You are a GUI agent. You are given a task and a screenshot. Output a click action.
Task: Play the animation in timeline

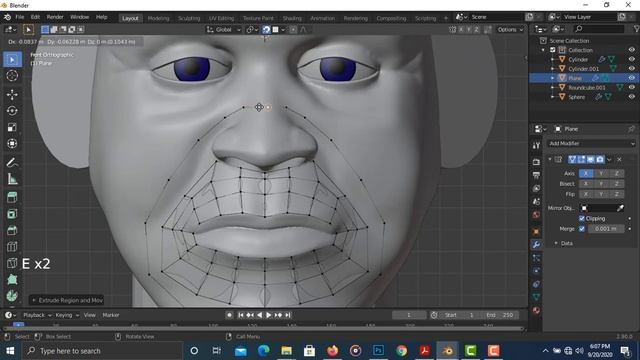[269, 315]
